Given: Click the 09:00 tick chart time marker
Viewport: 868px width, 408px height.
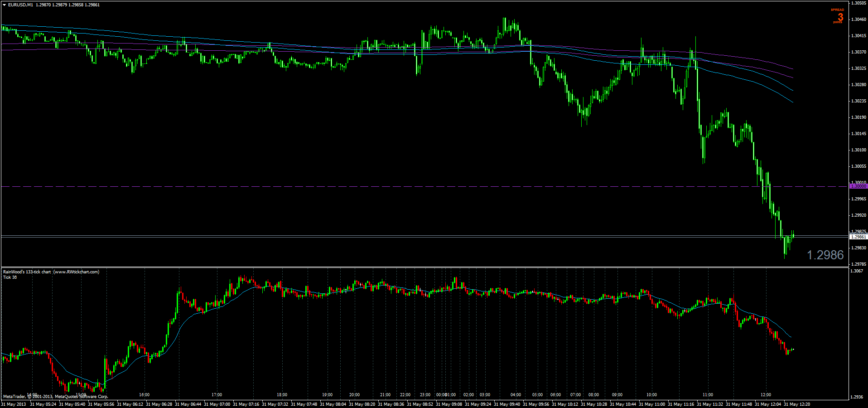Looking at the screenshot, I should pos(617,395).
